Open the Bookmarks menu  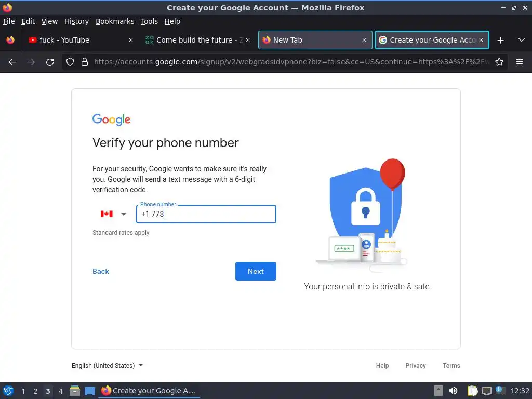coord(115,21)
